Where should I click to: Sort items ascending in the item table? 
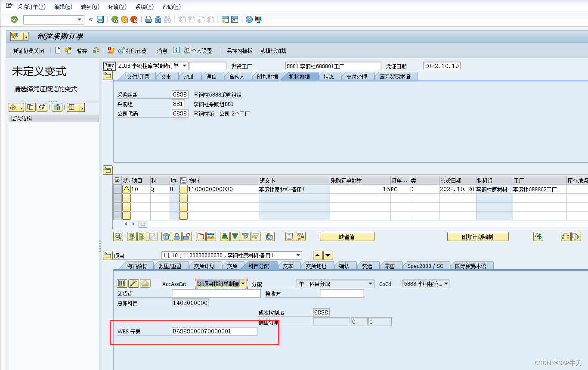224,236
